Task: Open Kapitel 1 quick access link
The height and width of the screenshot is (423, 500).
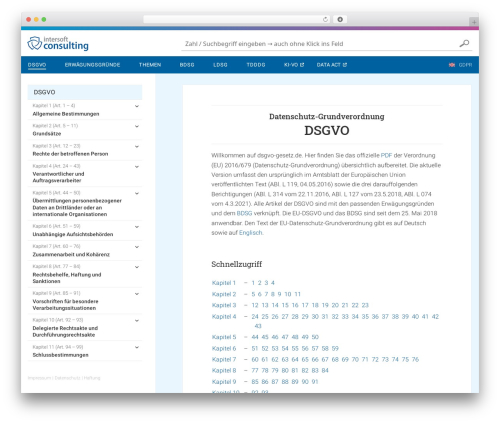Action: pyautogui.click(x=224, y=283)
